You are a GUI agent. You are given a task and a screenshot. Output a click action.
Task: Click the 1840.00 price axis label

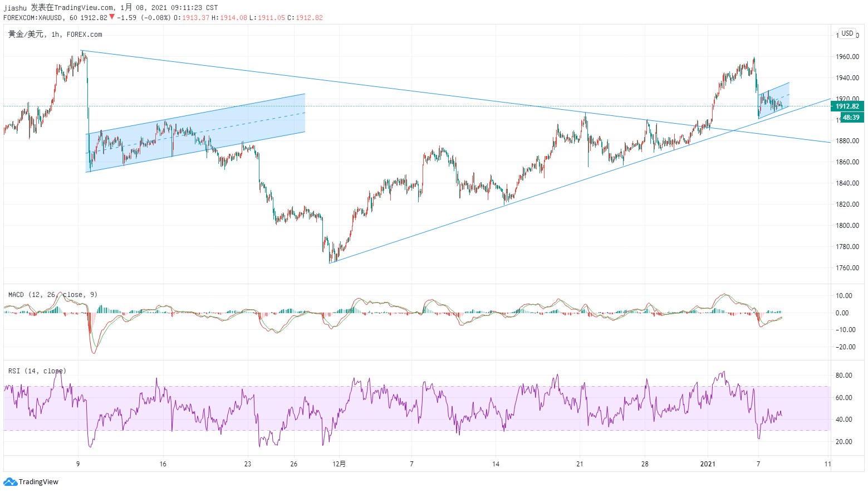tap(847, 183)
